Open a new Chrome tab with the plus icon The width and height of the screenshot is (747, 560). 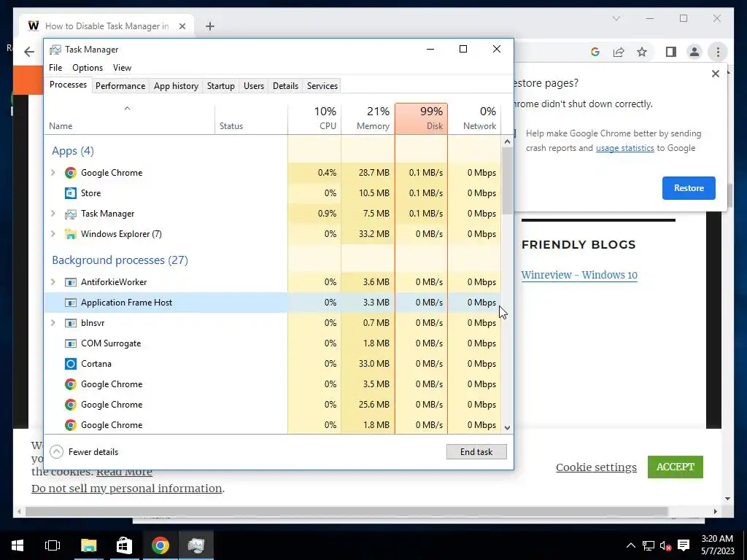tap(209, 26)
